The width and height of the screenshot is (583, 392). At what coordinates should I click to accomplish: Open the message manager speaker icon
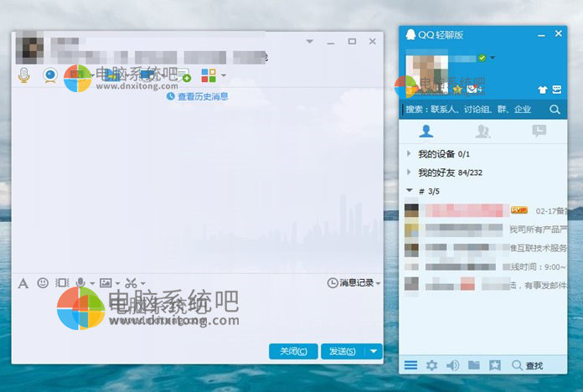[452, 365]
